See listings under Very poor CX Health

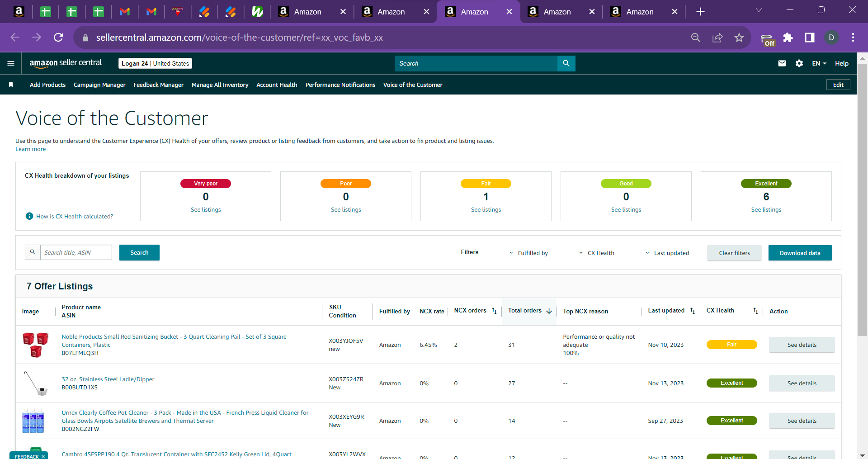pyautogui.click(x=206, y=210)
